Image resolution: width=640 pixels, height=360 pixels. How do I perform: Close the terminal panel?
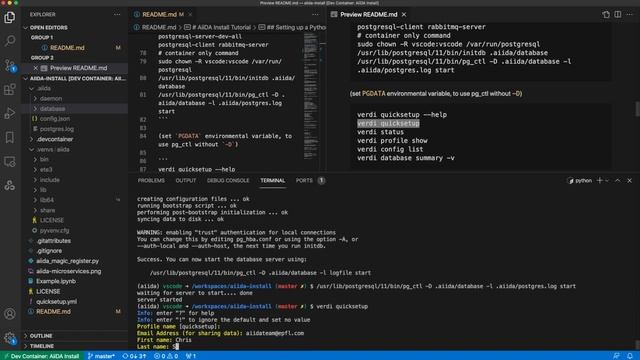point(629,180)
